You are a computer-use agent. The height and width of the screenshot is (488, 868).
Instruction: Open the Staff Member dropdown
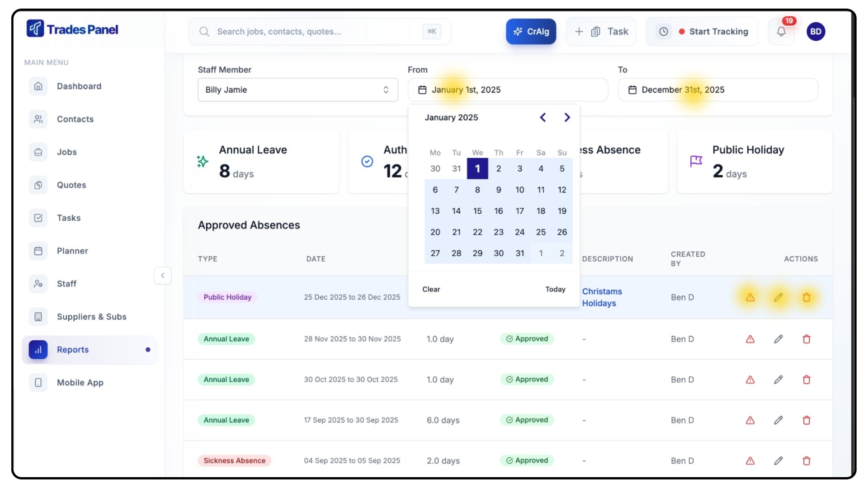(x=297, y=90)
